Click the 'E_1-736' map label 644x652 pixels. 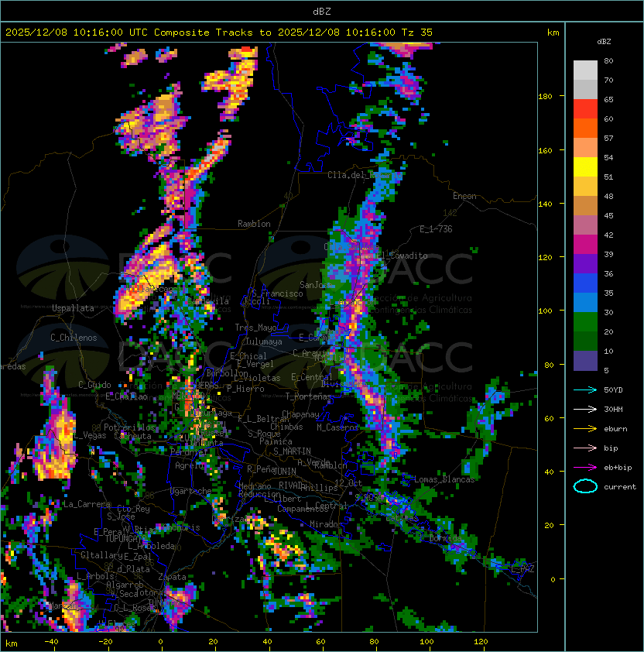(x=436, y=229)
